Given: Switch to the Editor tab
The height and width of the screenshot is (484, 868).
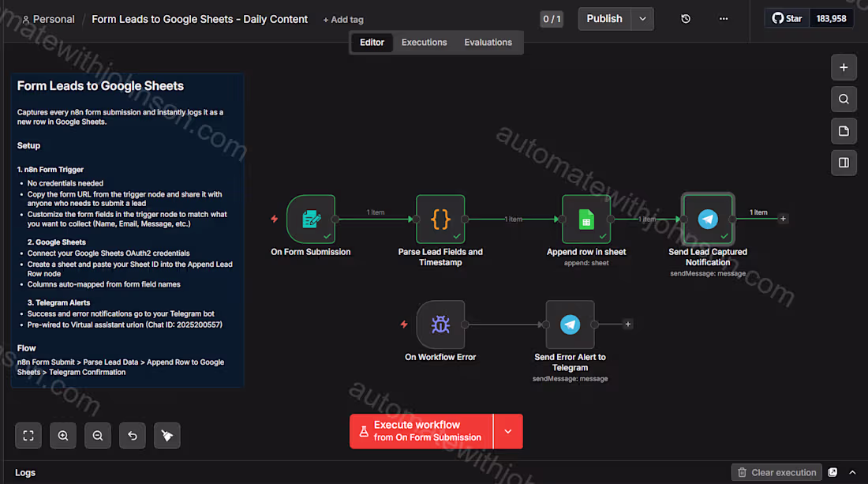Looking at the screenshot, I should coord(372,43).
